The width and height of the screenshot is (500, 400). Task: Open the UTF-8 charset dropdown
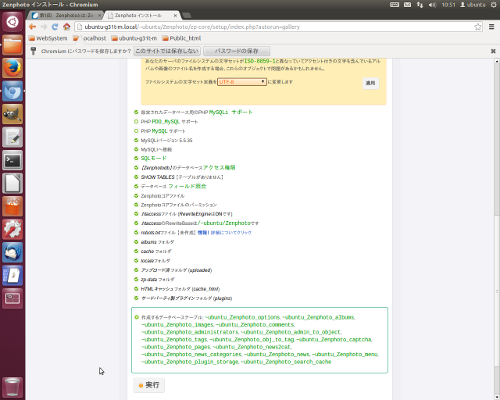click(x=242, y=82)
